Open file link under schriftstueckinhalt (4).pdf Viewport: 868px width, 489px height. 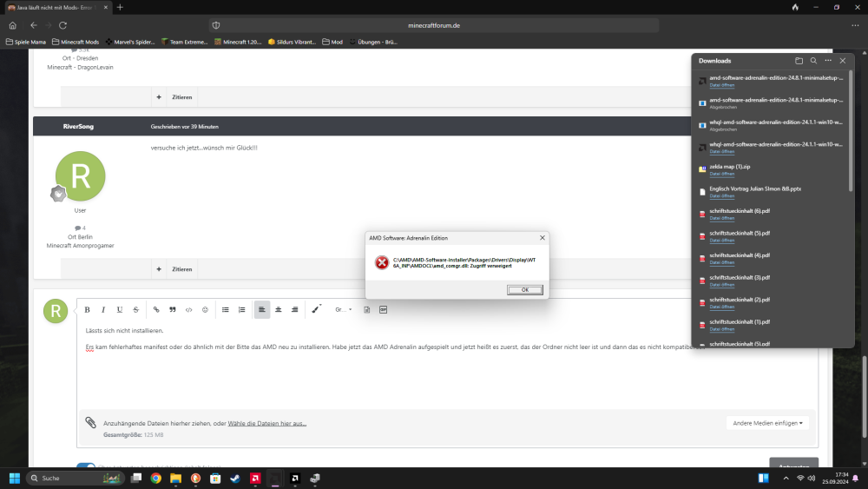point(722,262)
